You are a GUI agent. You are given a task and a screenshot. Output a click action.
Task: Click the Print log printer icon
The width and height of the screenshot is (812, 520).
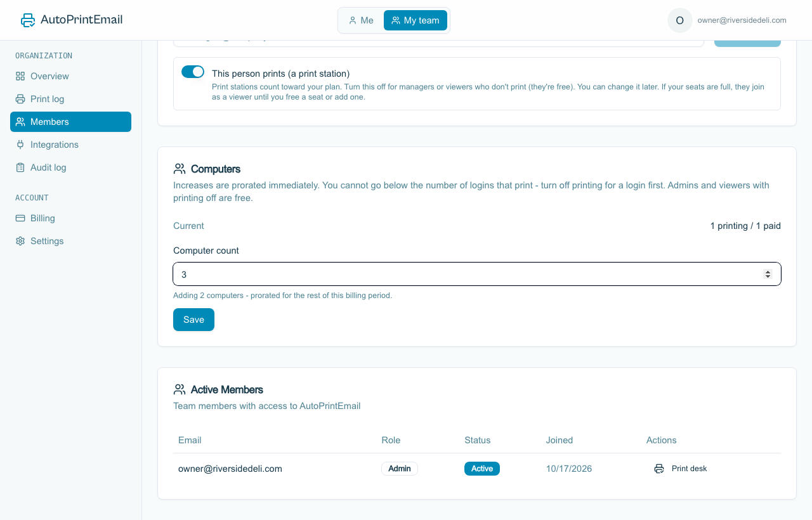click(20, 99)
